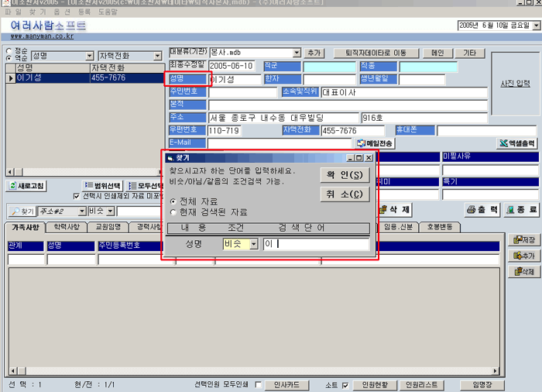Click the 새로고침 refresh icon button
542x392 pixels.
point(13,186)
